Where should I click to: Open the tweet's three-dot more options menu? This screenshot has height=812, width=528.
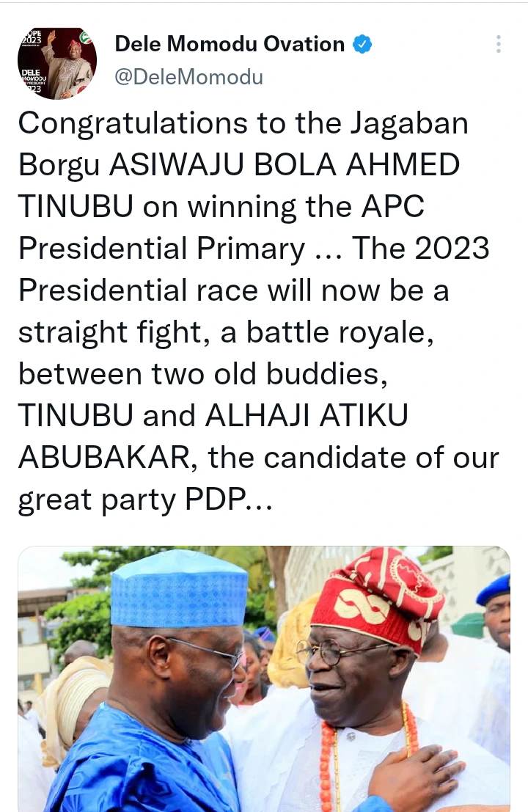499,44
